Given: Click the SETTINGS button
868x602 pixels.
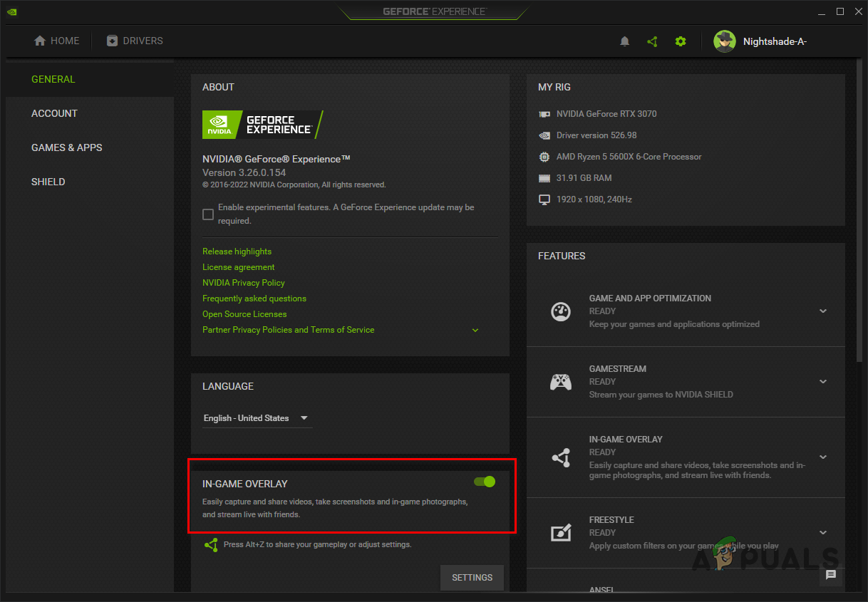Looking at the screenshot, I should [x=472, y=578].
